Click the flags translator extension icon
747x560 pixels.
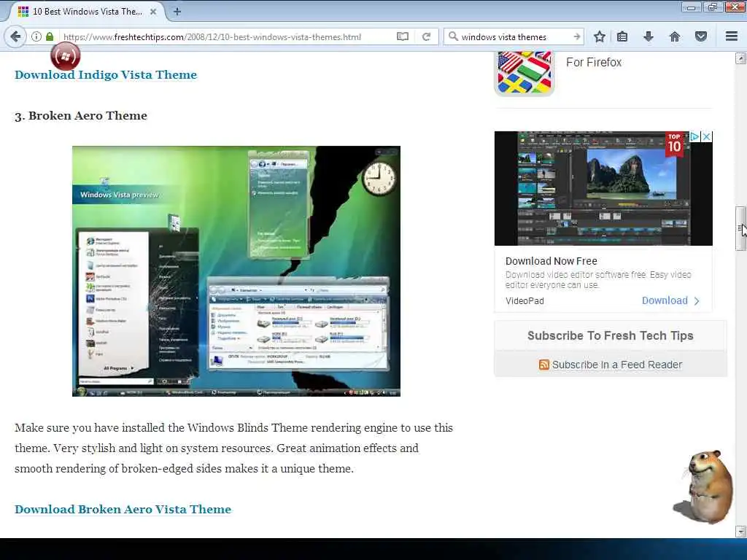point(525,73)
